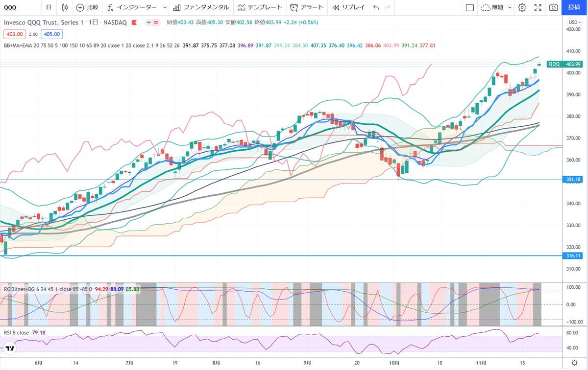Open the candlestick chart style selector

pos(65,7)
